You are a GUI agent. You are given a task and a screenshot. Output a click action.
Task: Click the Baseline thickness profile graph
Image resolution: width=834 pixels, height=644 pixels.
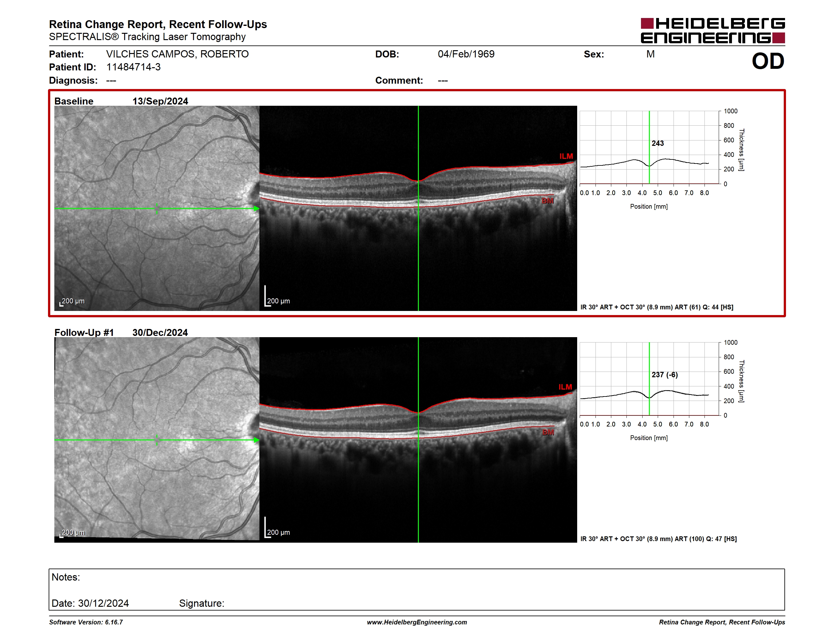click(x=649, y=147)
